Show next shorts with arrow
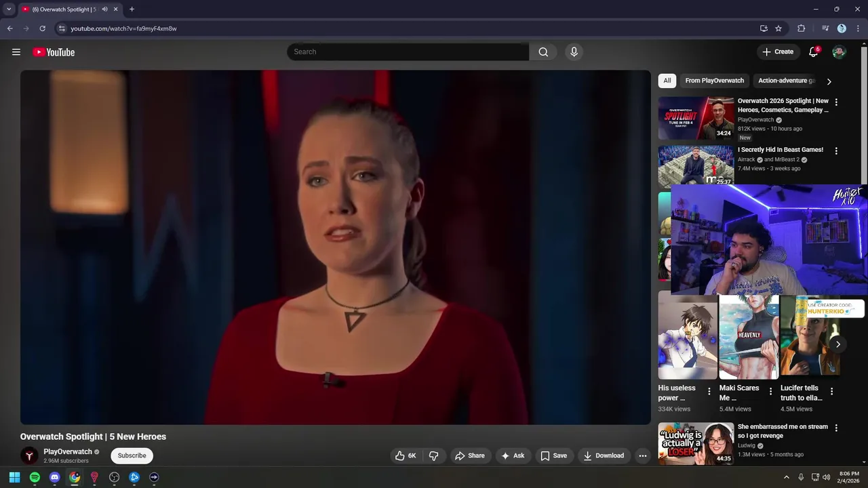 838,344
